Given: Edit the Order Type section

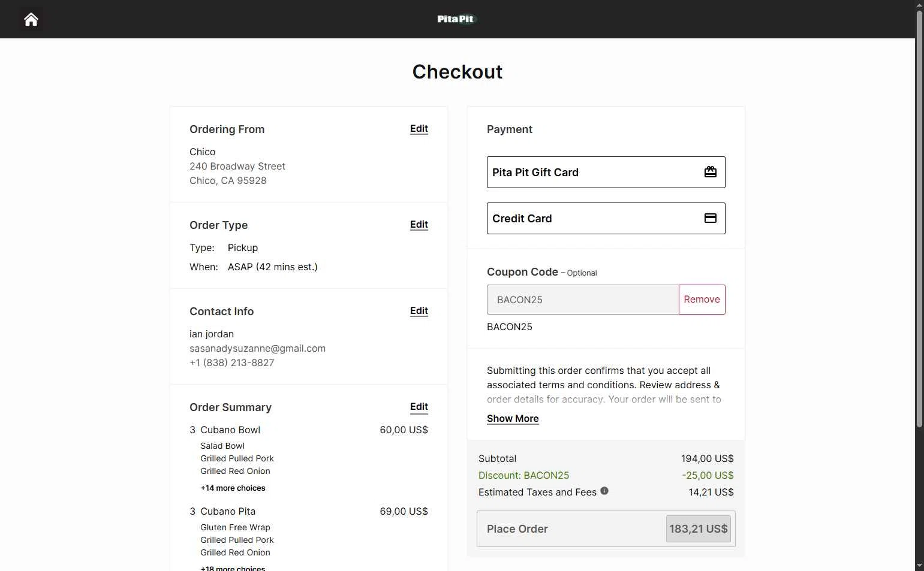Looking at the screenshot, I should 419,225.
